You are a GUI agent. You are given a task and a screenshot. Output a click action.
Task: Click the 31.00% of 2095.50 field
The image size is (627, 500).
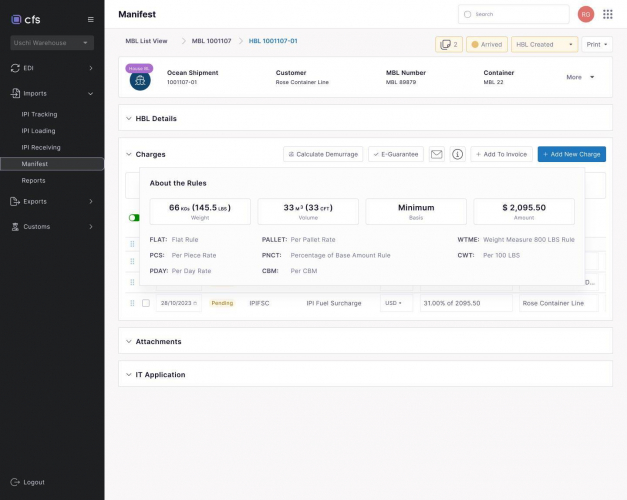click(466, 303)
